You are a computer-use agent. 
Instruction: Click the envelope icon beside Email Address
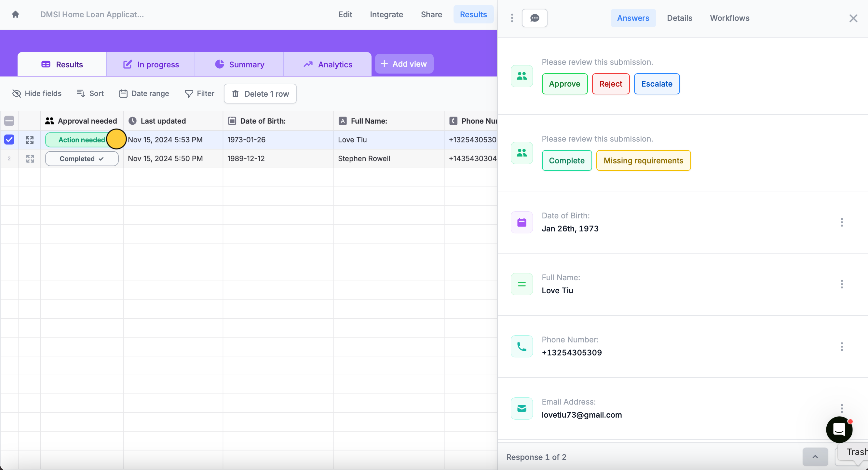point(522,408)
